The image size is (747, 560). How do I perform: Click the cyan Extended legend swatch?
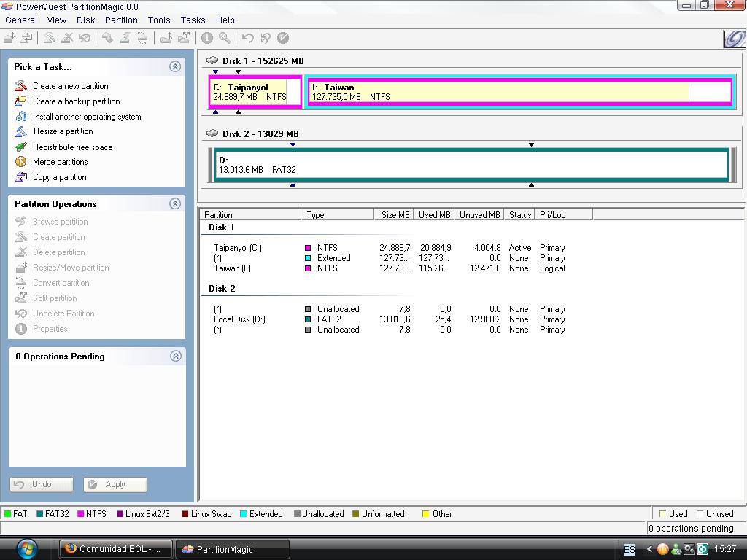point(244,514)
